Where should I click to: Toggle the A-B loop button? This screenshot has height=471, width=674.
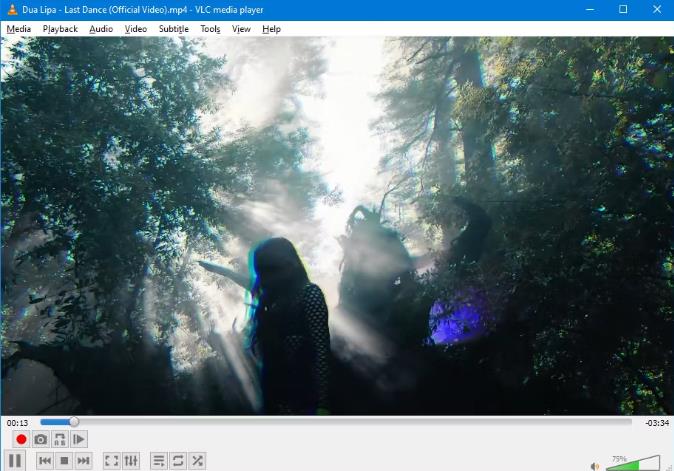tap(60, 439)
